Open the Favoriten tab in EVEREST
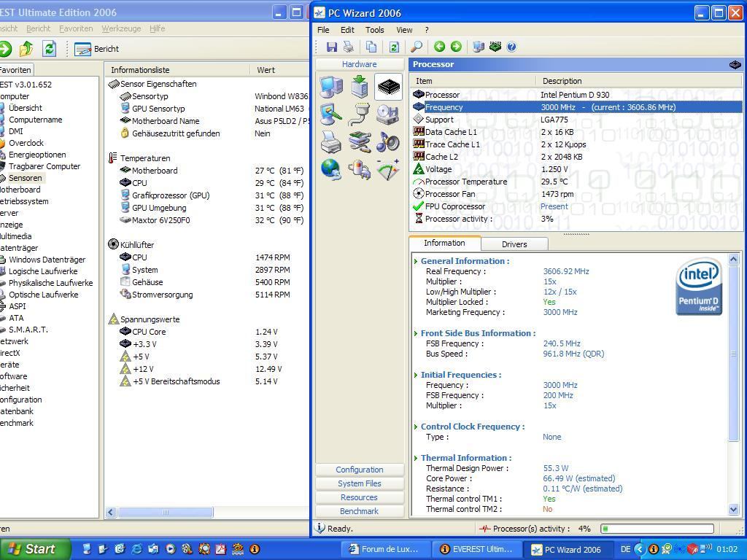Viewport: 747px width, 560px height. click(x=16, y=70)
